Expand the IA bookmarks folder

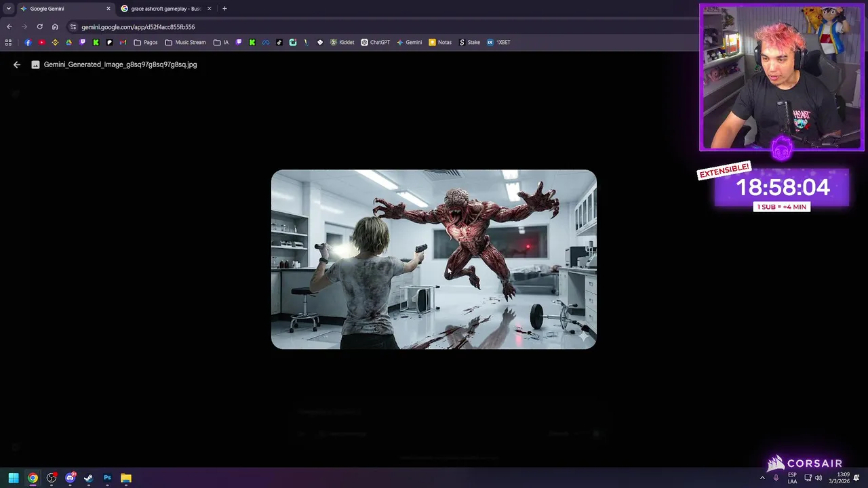221,42
